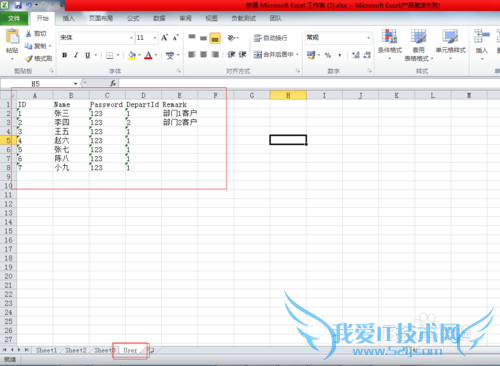Toggle align text right
Viewport: 500px width, 366px height.
[x=215, y=54]
